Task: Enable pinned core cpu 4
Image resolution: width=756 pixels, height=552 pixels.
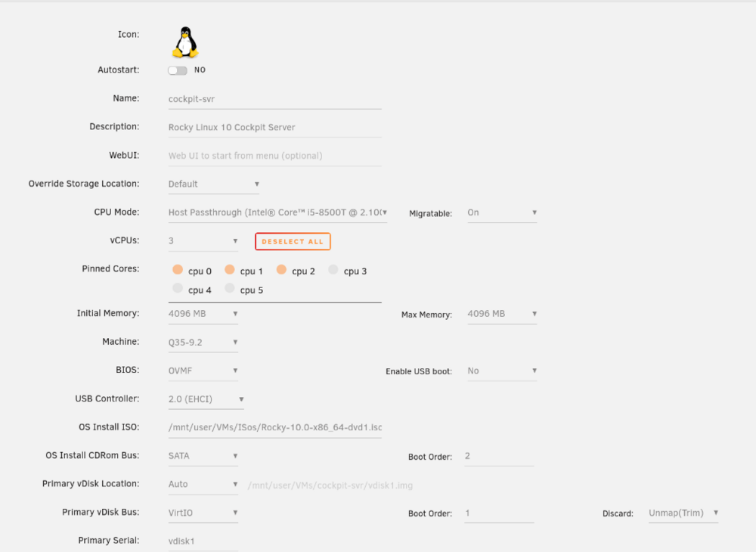Action: (178, 288)
